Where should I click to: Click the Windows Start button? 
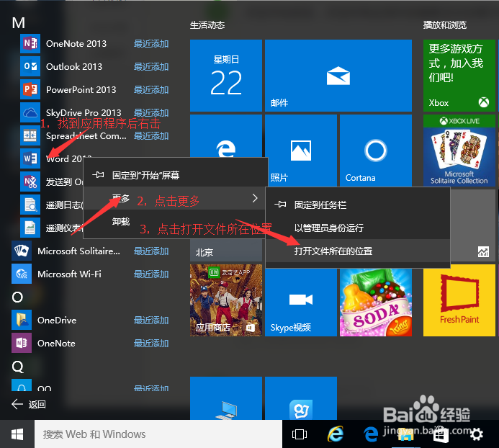[x=17, y=434]
